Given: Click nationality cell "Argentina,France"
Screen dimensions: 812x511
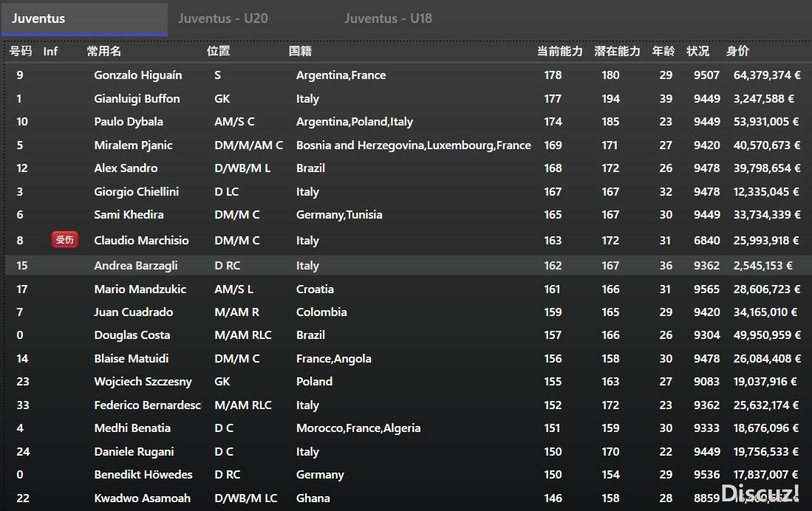Looking at the screenshot, I should (341, 75).
